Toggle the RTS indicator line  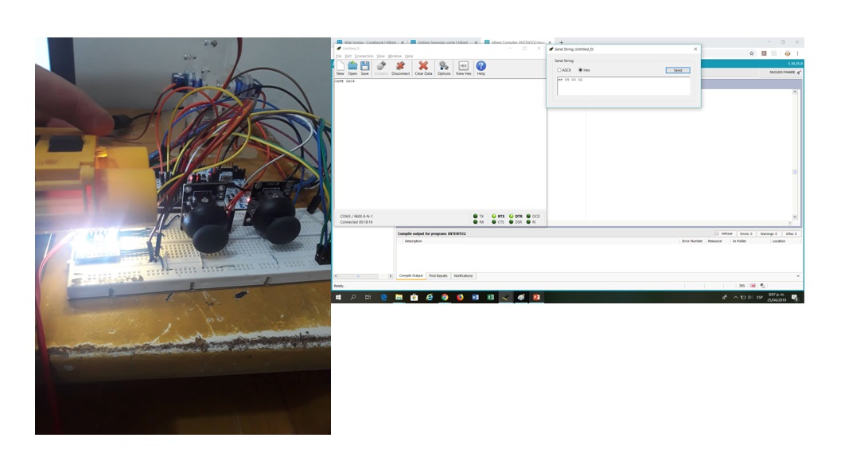[493, 216]
